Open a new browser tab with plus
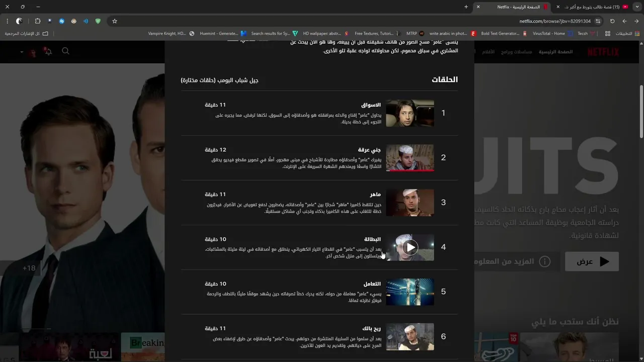The image size is (644, 362). tap(466, 7)
